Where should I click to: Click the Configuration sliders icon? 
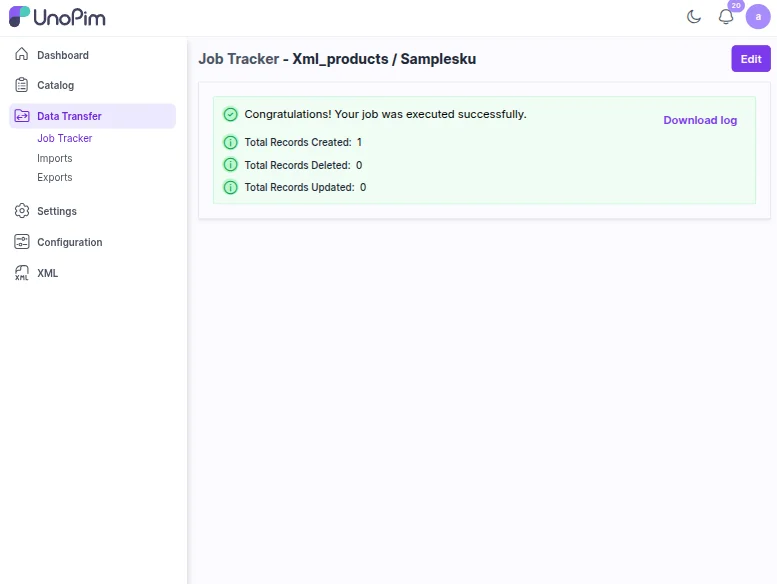pyautogui.click(x=22, y=242)
